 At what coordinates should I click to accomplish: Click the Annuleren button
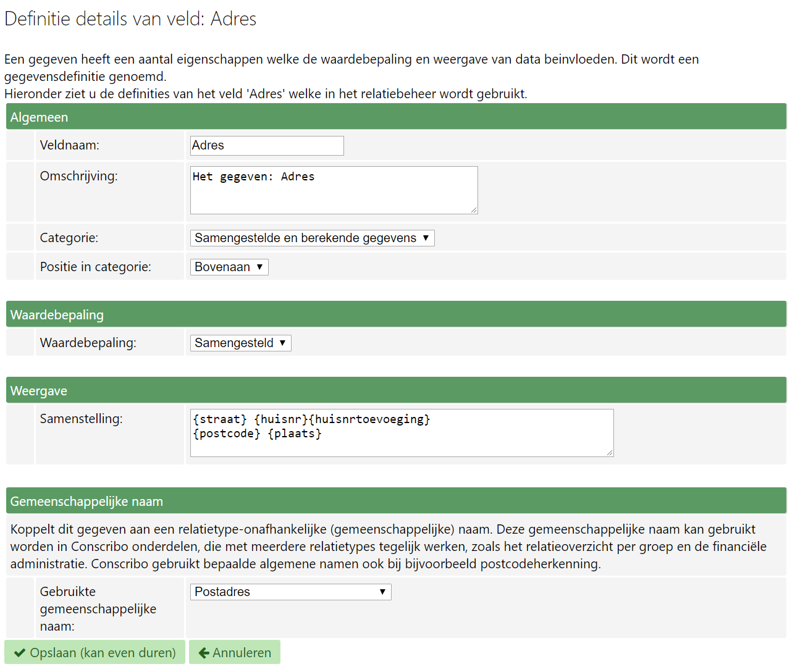(235, 653)
